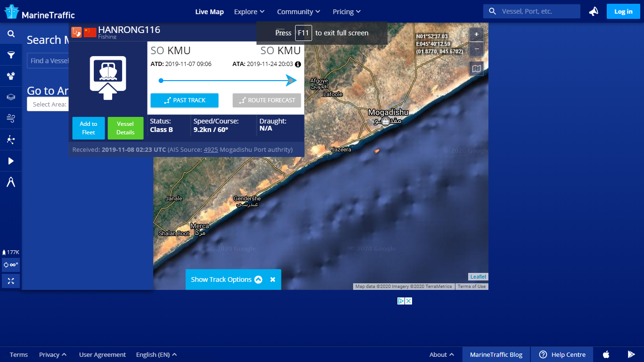Open AIS source 4925 link
This screenshot has height=362, width=644.
[x=211, y=149]
